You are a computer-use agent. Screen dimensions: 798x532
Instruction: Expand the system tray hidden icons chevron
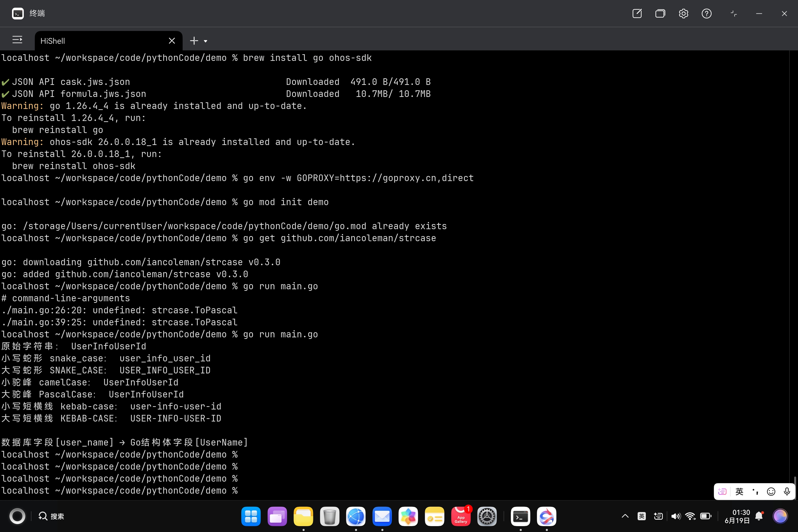(625, 516)
